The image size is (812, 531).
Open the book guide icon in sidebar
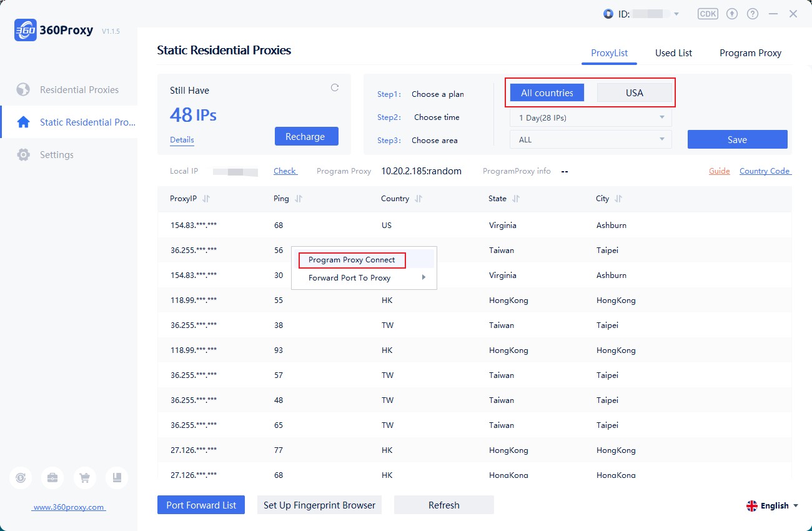point(117,478)
